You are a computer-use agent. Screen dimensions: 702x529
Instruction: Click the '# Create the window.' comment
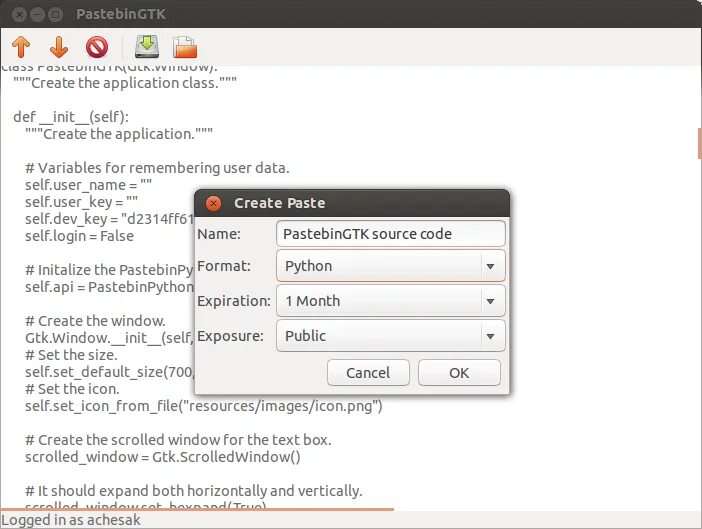95,321
